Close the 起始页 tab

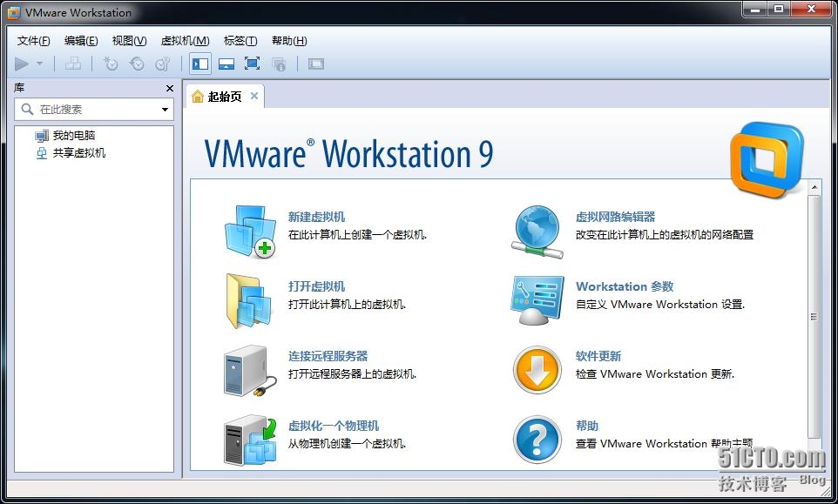pos(254,96)
